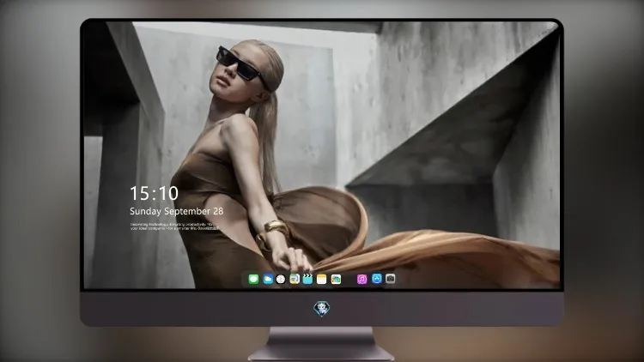Open the blue App Store icon
Screen dimensions: 644x362
[x=377, y=279]
